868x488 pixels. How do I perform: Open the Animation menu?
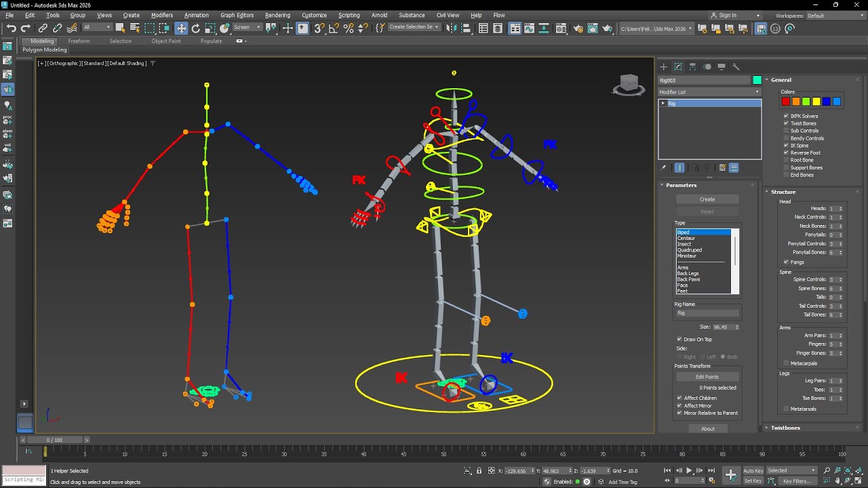[x=197, y=15]
